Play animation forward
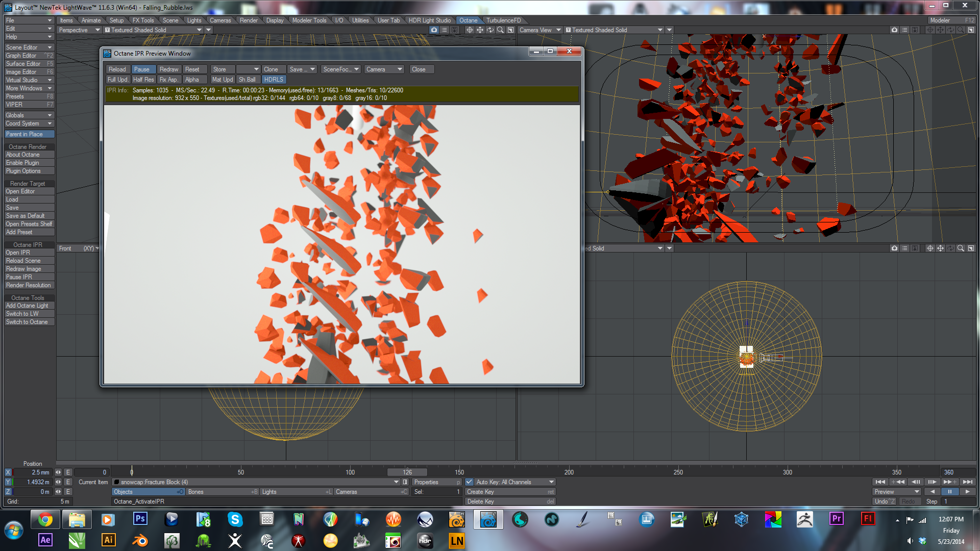 point(967,492)
